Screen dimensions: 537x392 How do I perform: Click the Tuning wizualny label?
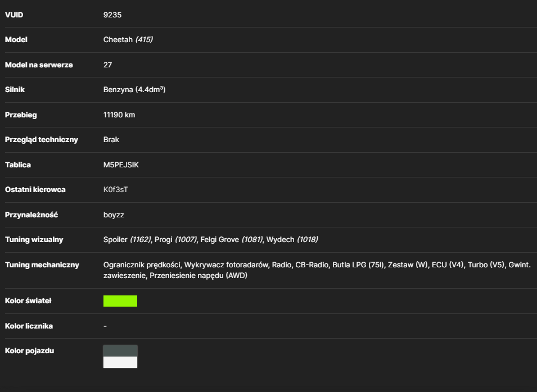point(34,239)
